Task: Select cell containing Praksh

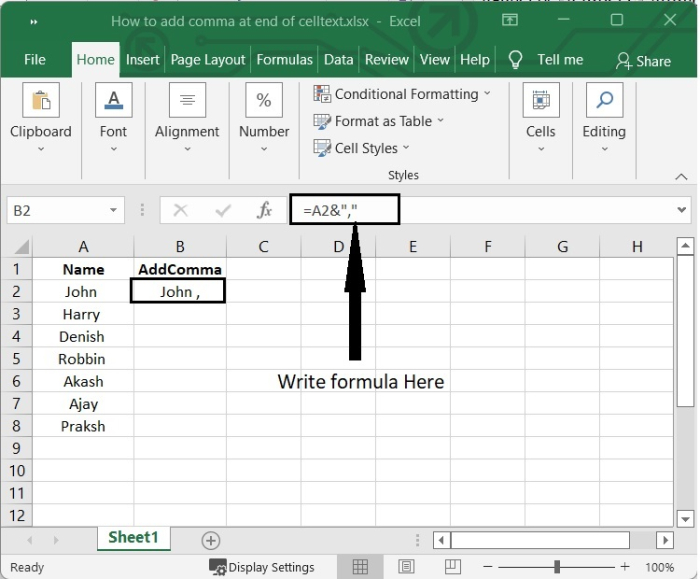Action: 83,426
